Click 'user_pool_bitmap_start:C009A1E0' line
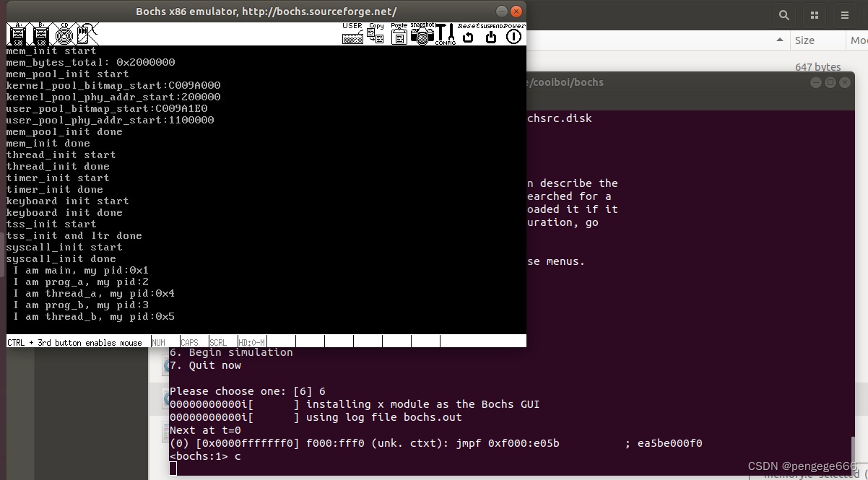The height and width of the screenshot is (480, 868). [x=107, y=109]
